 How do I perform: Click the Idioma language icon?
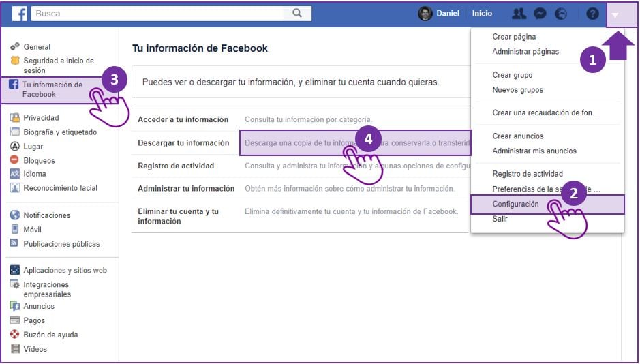pos(15,174)
